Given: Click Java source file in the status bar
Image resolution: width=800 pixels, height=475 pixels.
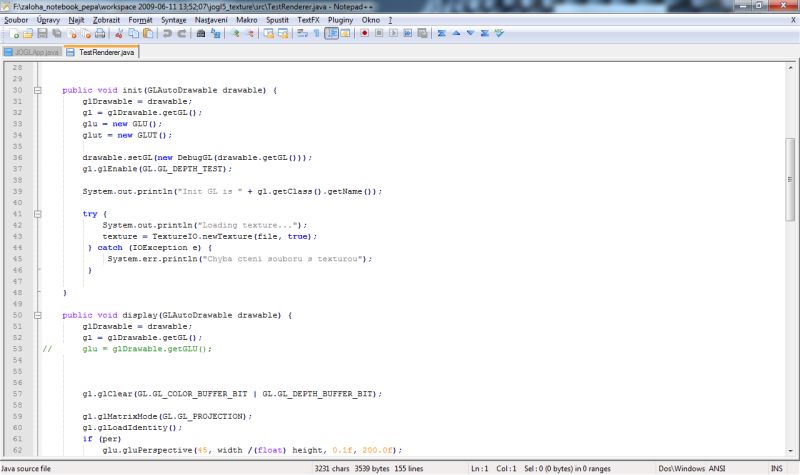Looking at the screenshot, I should [x=26, y=468].
